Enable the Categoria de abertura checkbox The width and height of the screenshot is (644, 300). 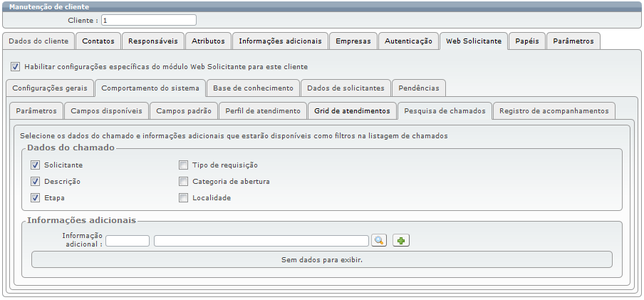point(183,181)
